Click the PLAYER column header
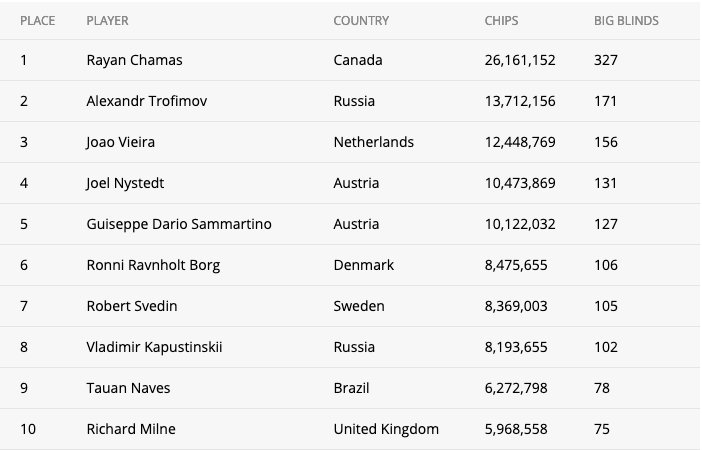 coord(107,21)
